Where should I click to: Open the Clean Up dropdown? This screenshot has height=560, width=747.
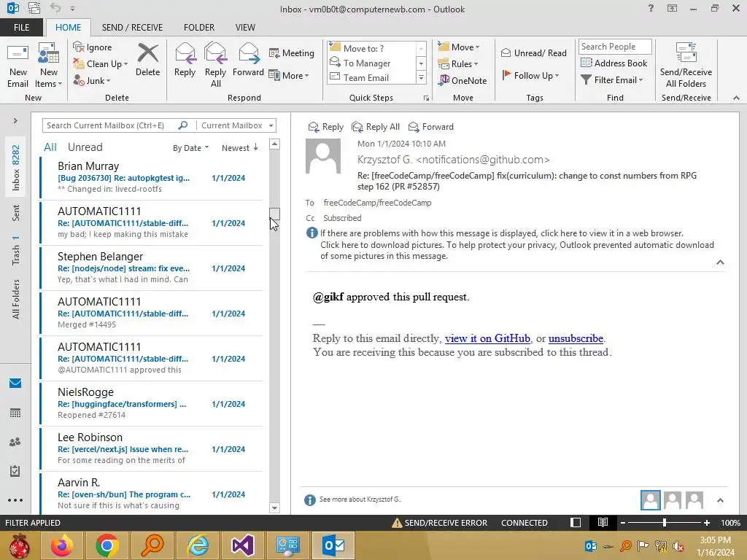[x=100, y=64]
